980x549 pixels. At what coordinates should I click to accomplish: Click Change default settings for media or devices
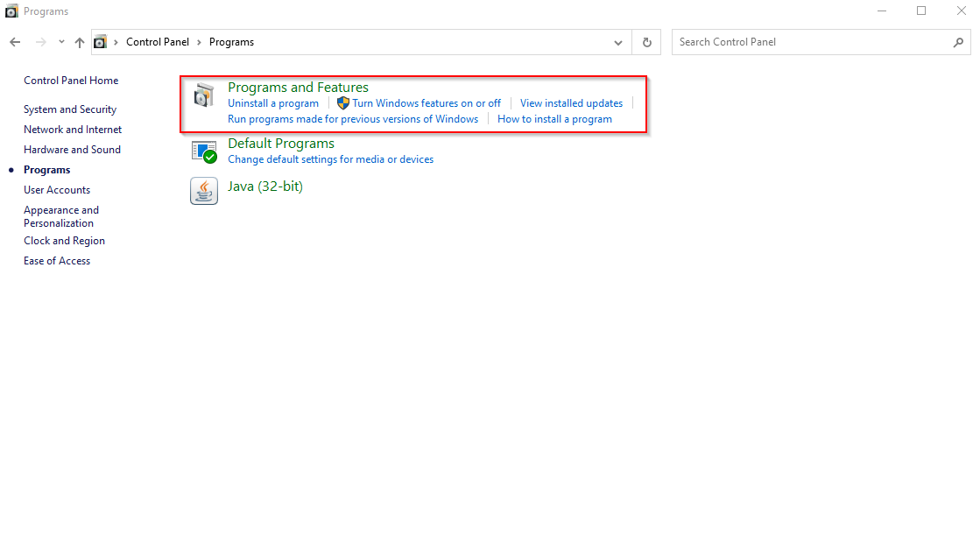331,160
